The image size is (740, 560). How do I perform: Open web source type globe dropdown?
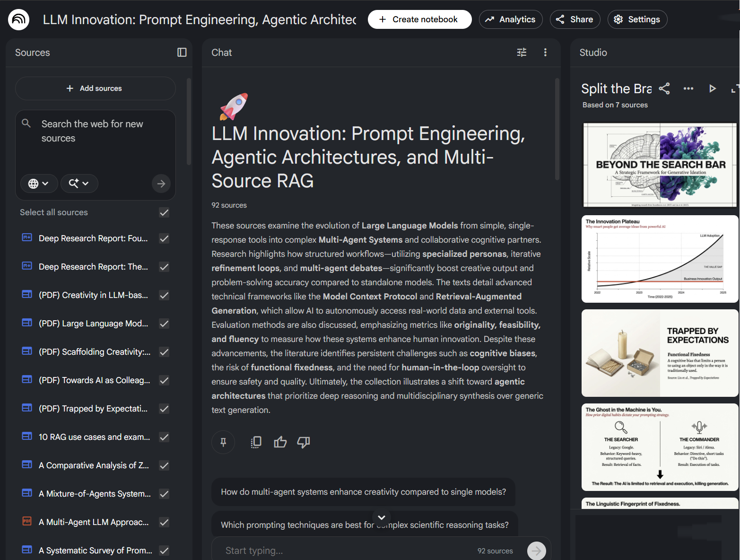39,184
